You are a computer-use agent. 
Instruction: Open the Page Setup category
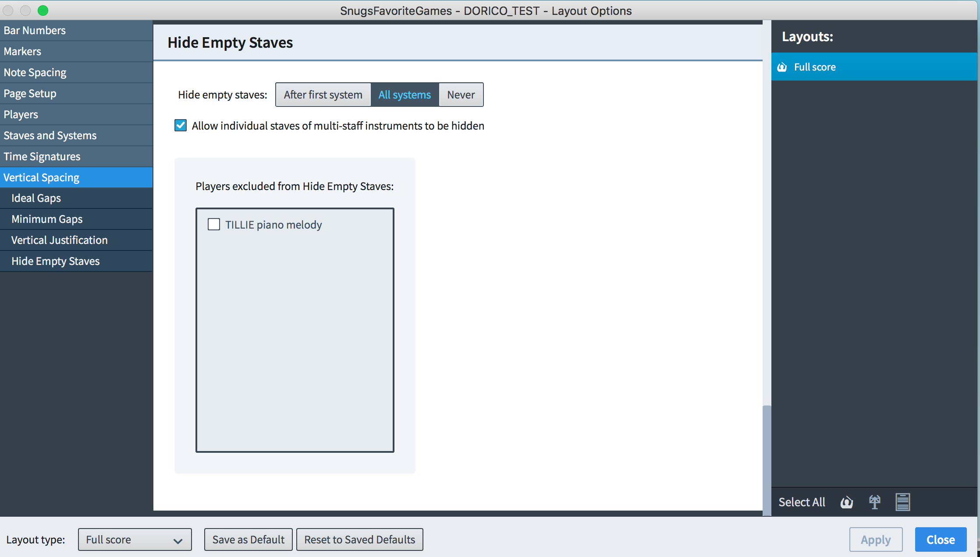click(x=30, y=93)
